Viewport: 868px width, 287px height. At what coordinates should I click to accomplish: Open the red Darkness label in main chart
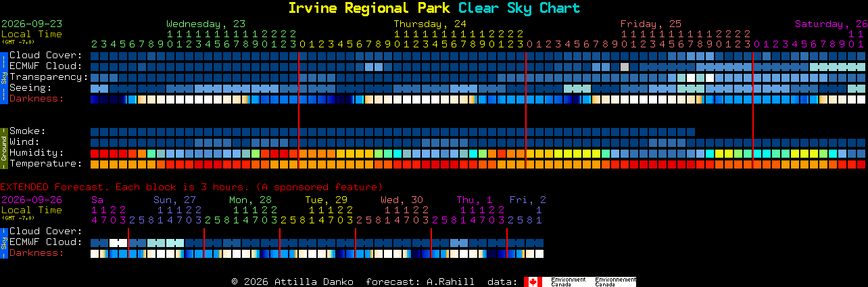pos(37,99)
